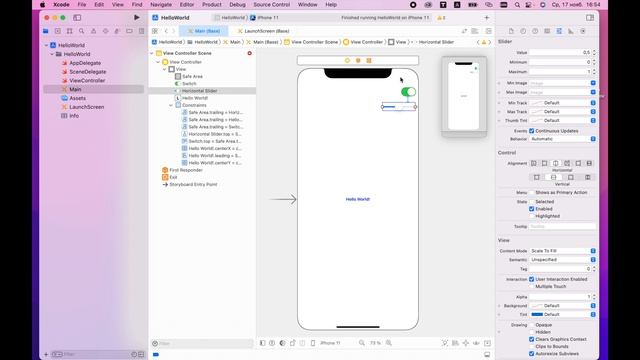This screenshot has height=360, width=640.
Task: Check the Highlighted state checkbox
Action: click(531, 216)
